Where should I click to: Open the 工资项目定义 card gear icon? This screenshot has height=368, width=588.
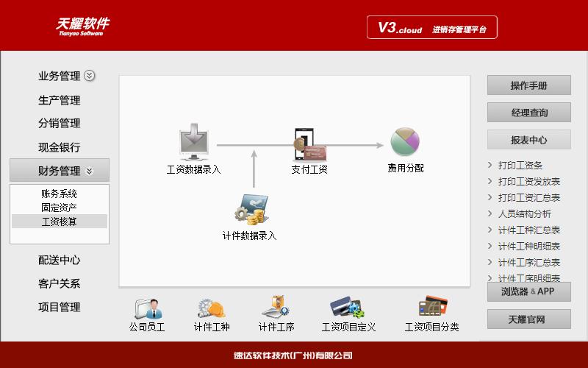(x=347, y=307)
